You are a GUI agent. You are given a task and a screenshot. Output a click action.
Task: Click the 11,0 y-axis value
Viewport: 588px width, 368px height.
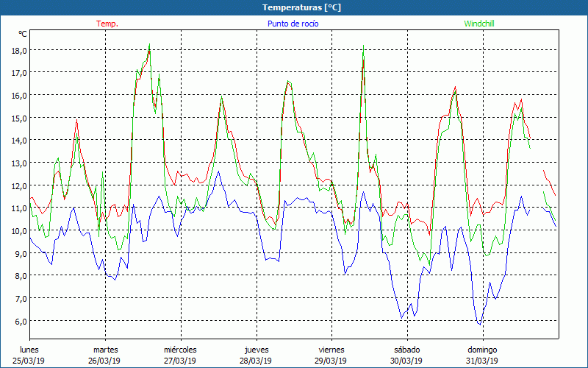coord(19,208)
